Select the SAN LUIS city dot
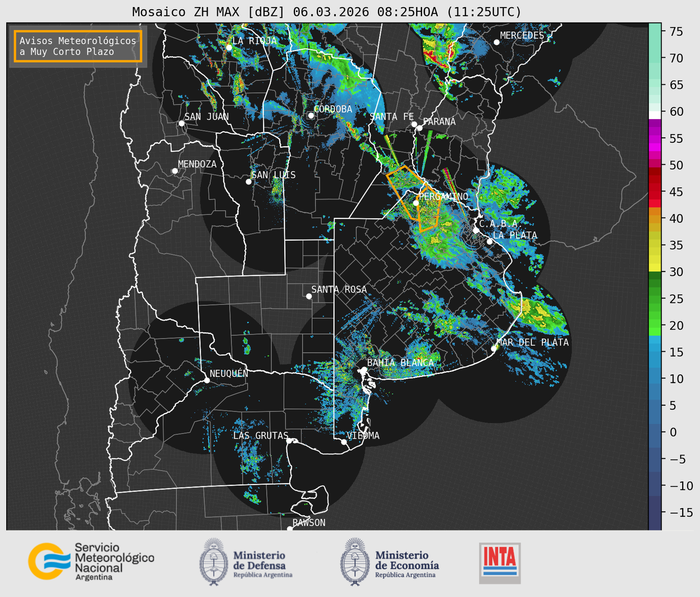This screenshot has height=597, width=700. 249,182
